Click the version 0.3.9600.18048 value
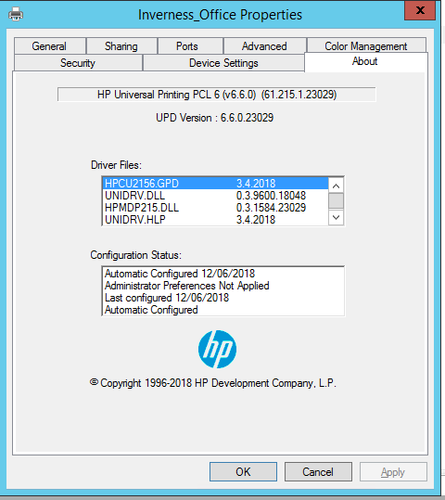This screenshot has width=445, height=500. 271,196
